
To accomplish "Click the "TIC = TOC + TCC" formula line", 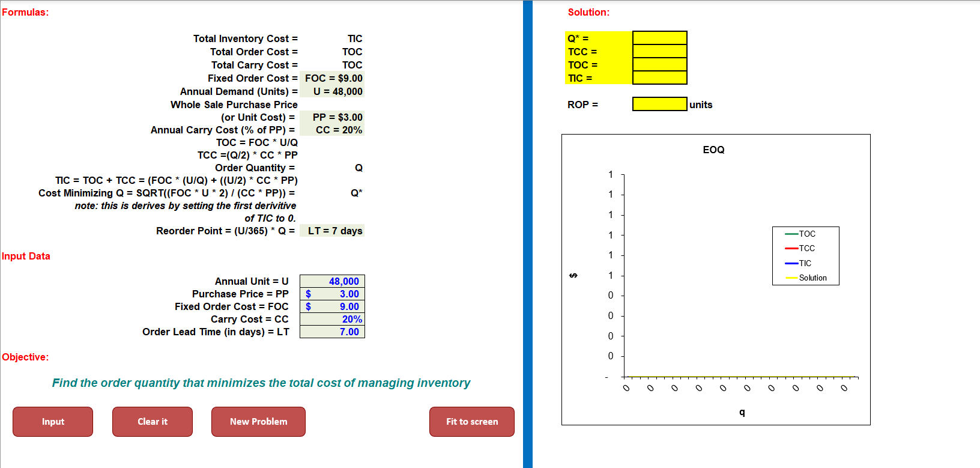I will [x=177, y=180].
